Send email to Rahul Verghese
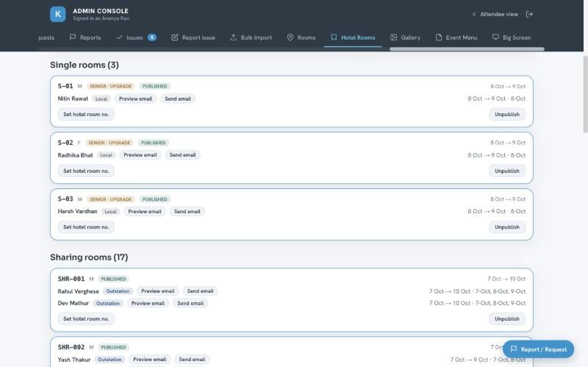 point(200,291)
